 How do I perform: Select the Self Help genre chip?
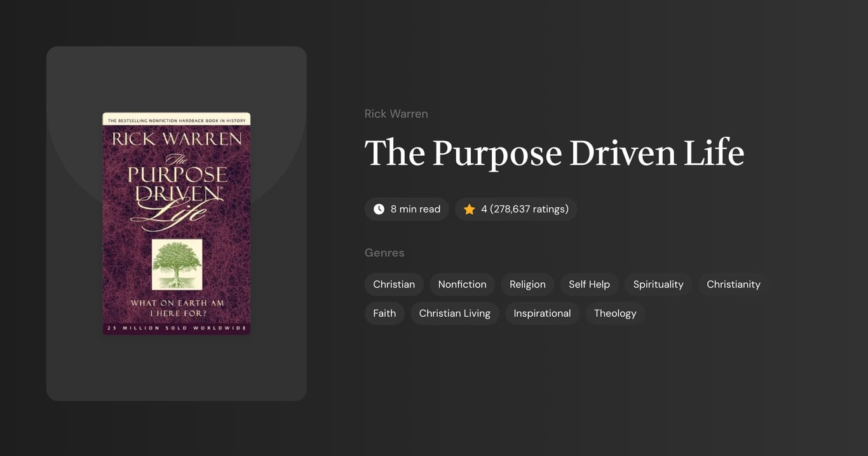pyautogui.click(x=589, y=284)
